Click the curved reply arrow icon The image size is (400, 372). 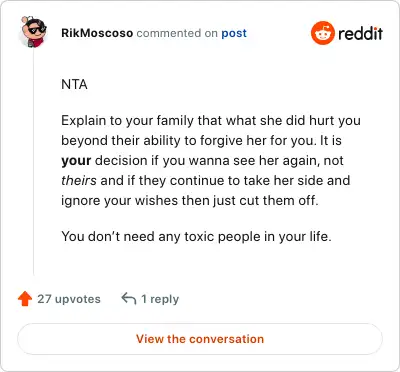[x=129, y=298]
